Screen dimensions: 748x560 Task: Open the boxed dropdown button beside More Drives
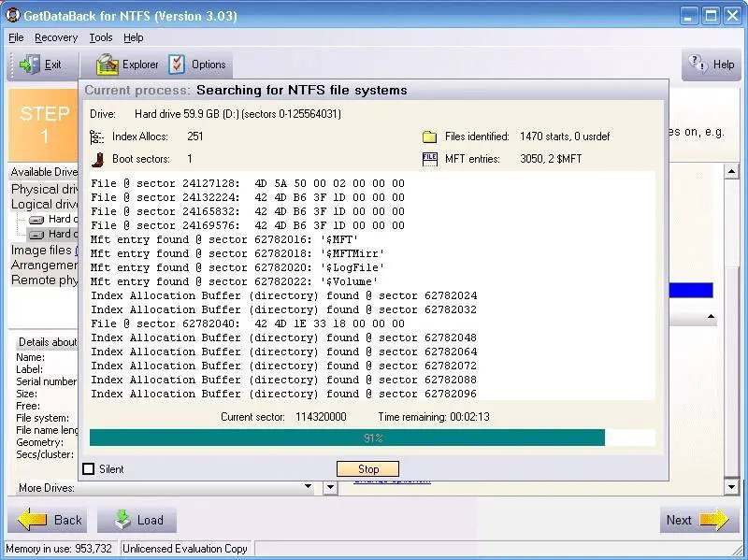tap(330, 487)
